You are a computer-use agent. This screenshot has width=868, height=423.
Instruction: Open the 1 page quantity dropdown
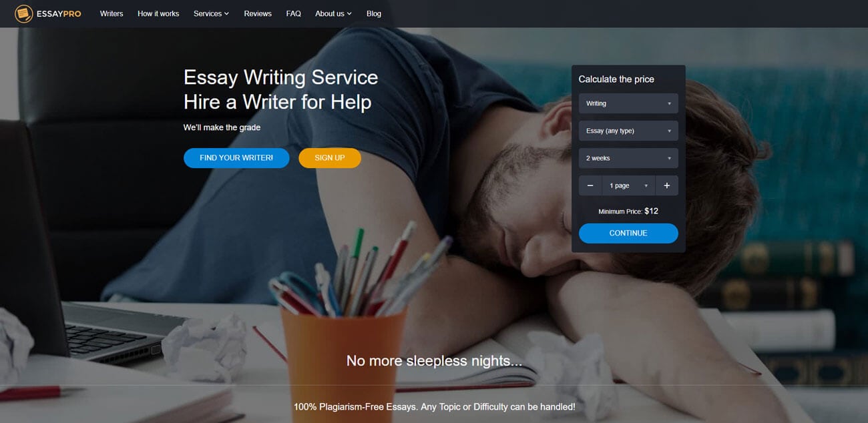(628, 185)
